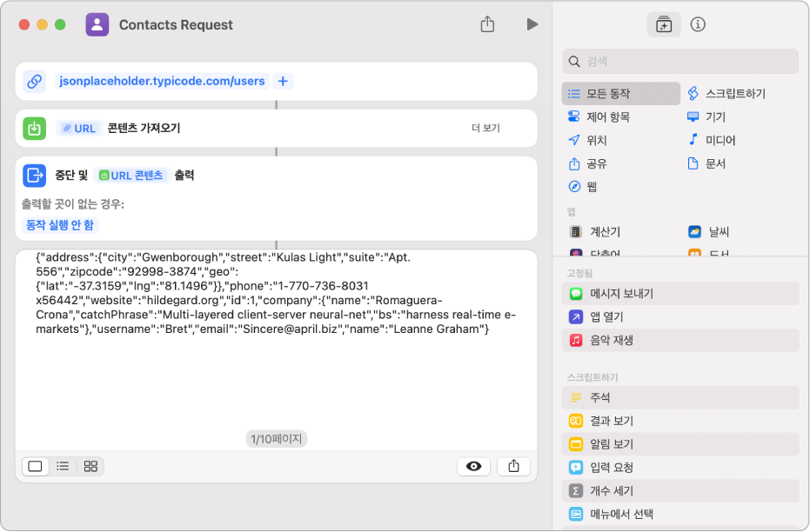Click the URL 콘텐츠 variable token
Viewport: 810px width, 532px height.
coord(132,176)
